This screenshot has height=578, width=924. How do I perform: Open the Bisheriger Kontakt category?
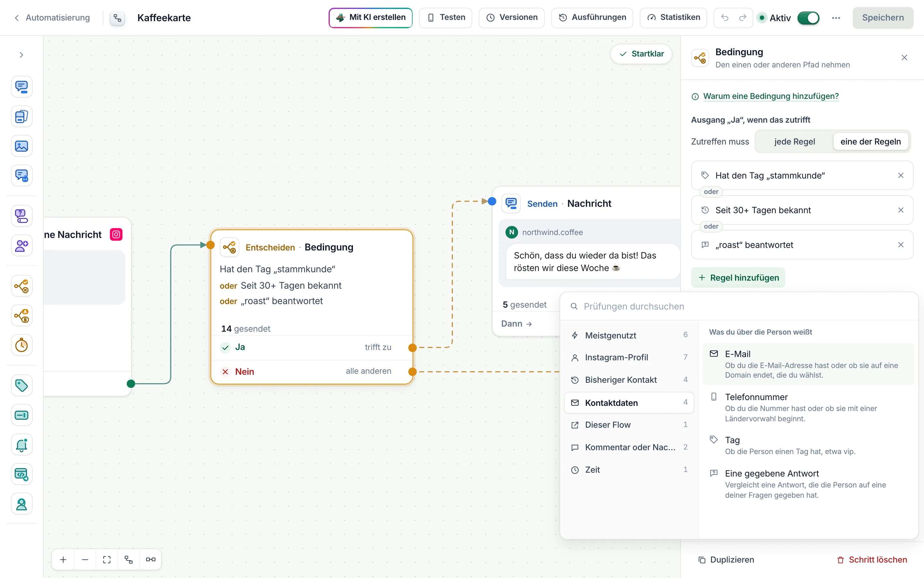point(629,380)
